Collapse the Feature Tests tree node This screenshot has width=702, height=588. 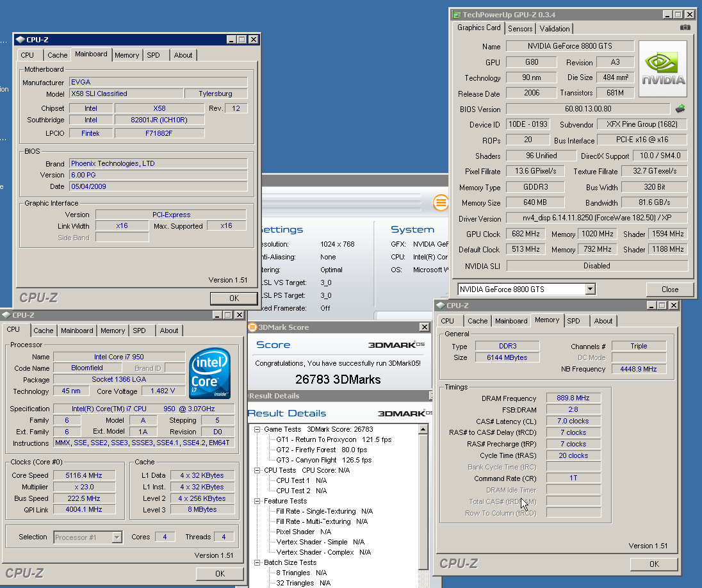(257, 501)
